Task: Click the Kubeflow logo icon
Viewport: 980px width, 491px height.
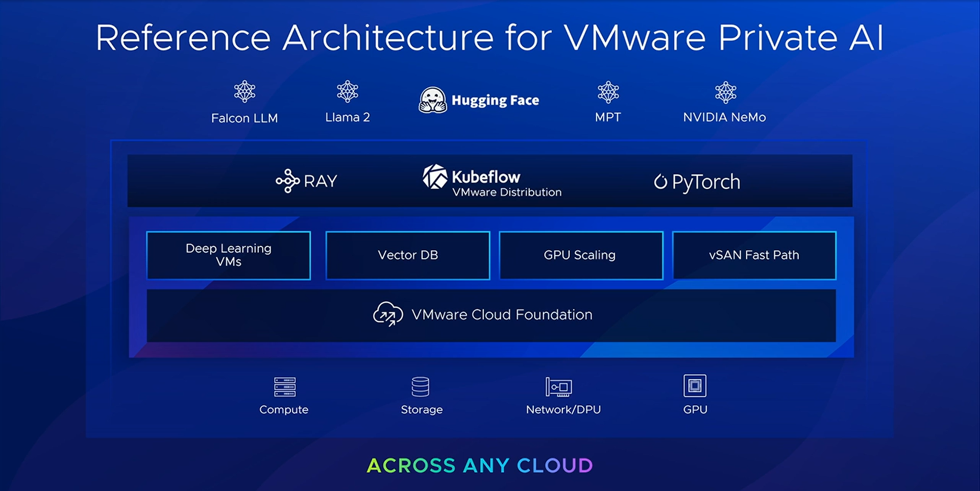Action: [x=435, y=177]
